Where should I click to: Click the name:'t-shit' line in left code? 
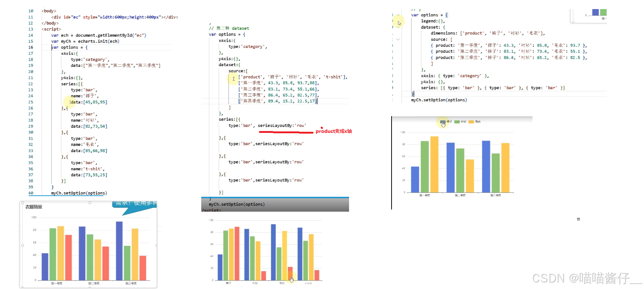coord(88,169)
